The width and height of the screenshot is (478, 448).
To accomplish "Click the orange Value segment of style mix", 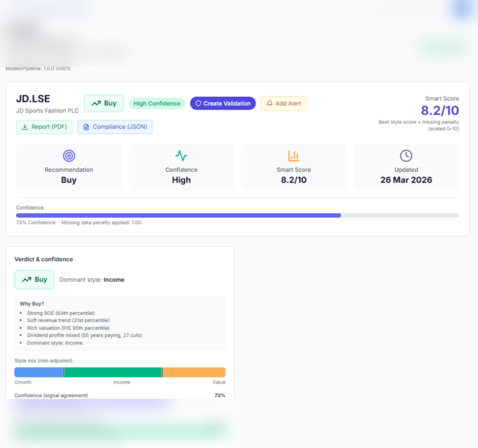I will coord(194,372).
